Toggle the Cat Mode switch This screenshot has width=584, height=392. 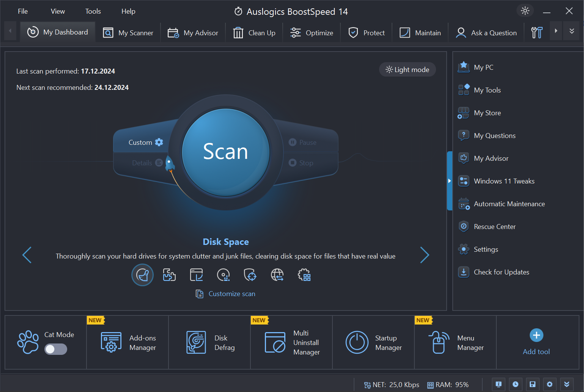tap(56, 349)
